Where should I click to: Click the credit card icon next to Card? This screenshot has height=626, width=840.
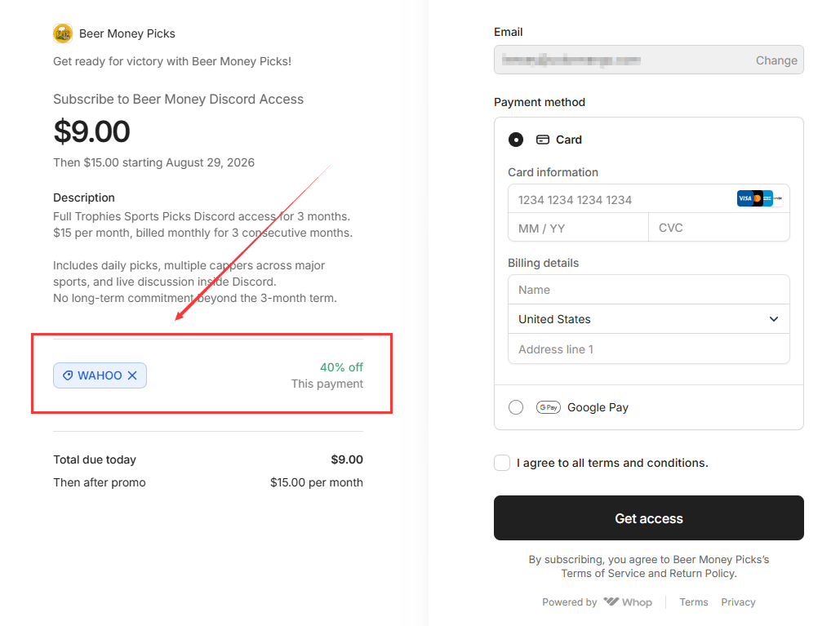pos(543,140)
